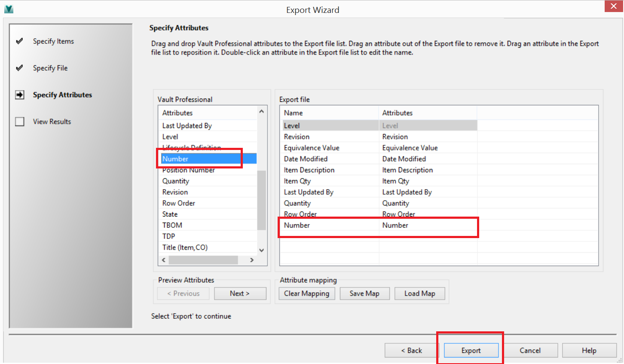This screenshot has width=624, height=364.
Task: Go to the Specify Items wizard step
Action: point(53,41)
